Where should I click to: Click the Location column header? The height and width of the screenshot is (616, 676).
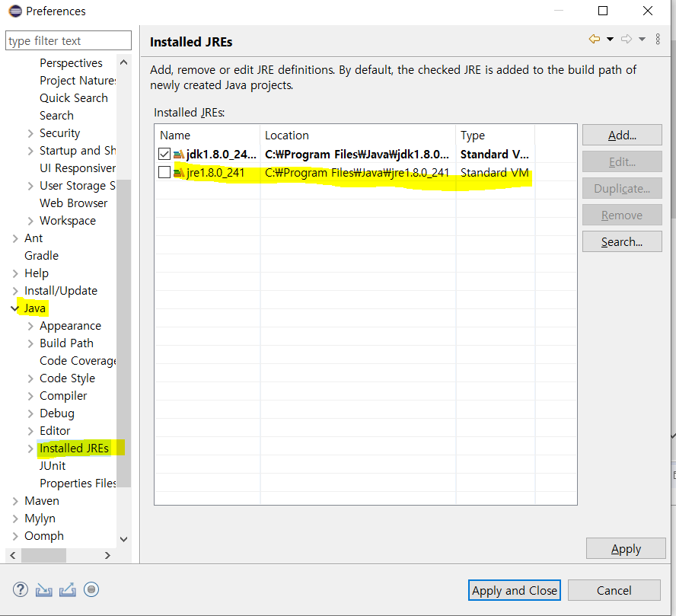click(358, 136)
